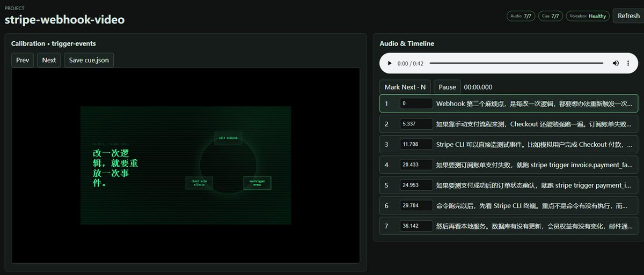Viewport: 644px width, 275px height.
Task: Click the cue 3 time field 11.708
Action: pos(416,144)
